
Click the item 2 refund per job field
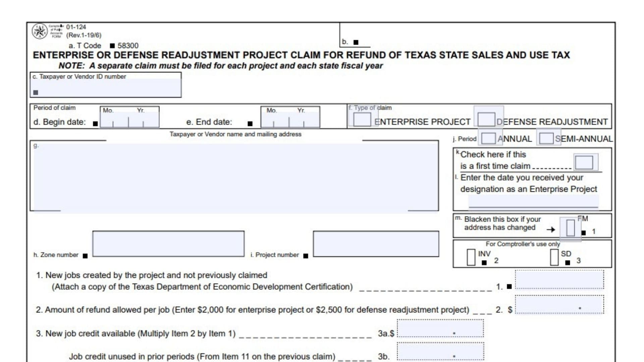pos(559,305)
